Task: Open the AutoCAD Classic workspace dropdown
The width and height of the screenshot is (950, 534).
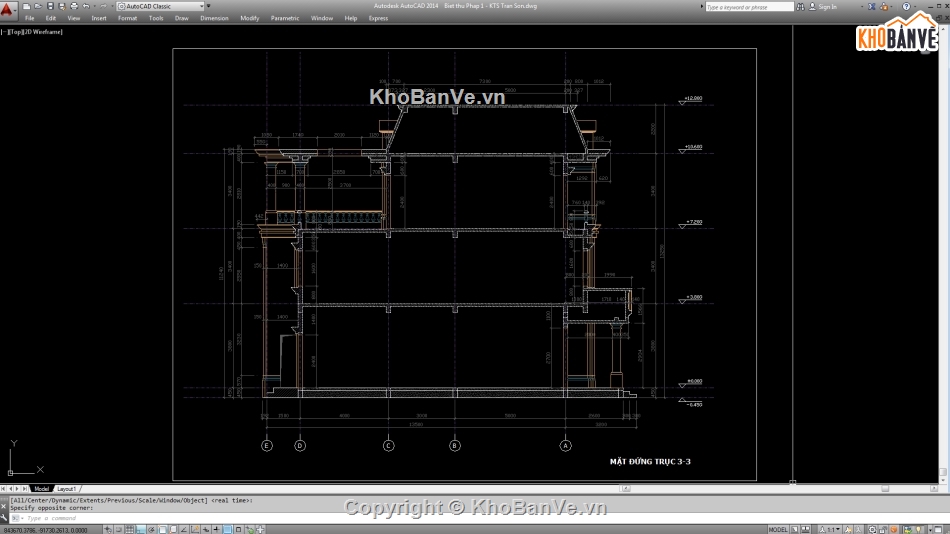Action: 160,6
